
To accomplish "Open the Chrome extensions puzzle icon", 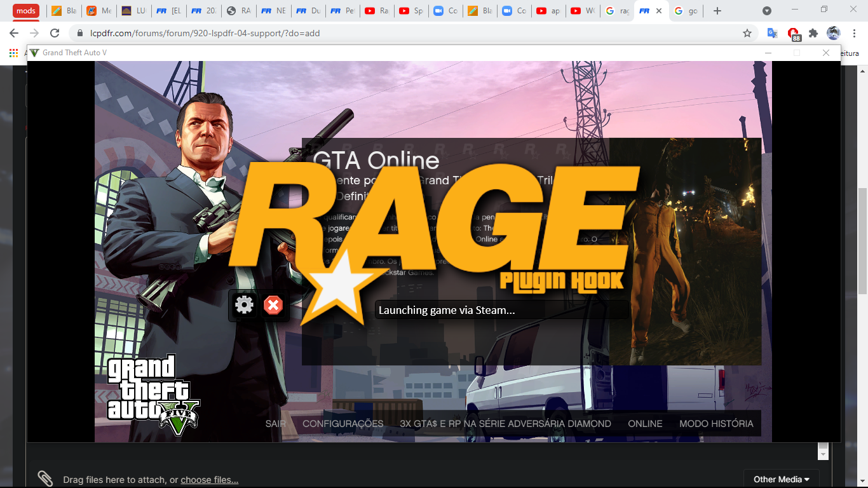I will pos(813,33).
